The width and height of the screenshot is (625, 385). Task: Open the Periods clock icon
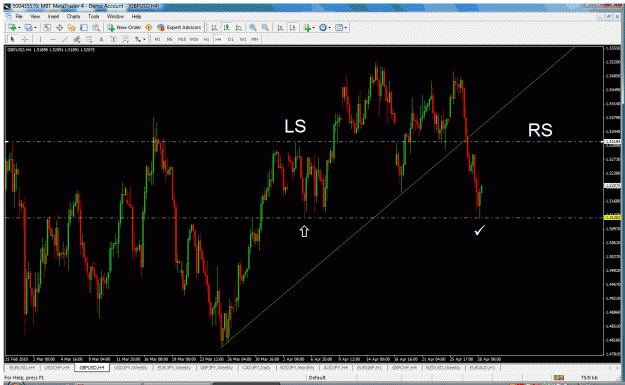click(322, 27)
